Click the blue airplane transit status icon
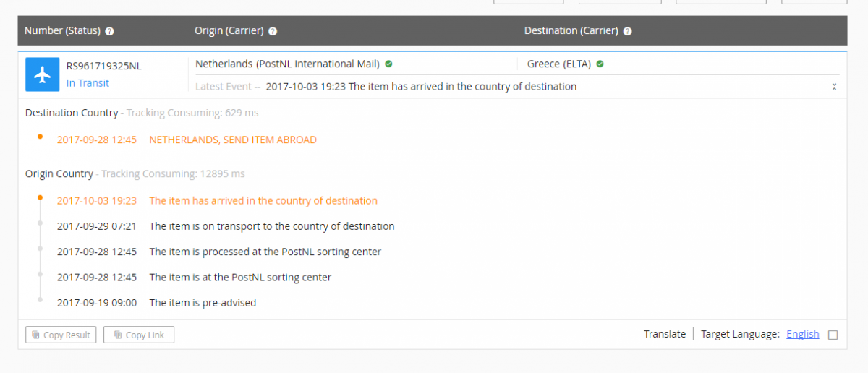Screen dimensions: 868x373 (x=43, y=74)
